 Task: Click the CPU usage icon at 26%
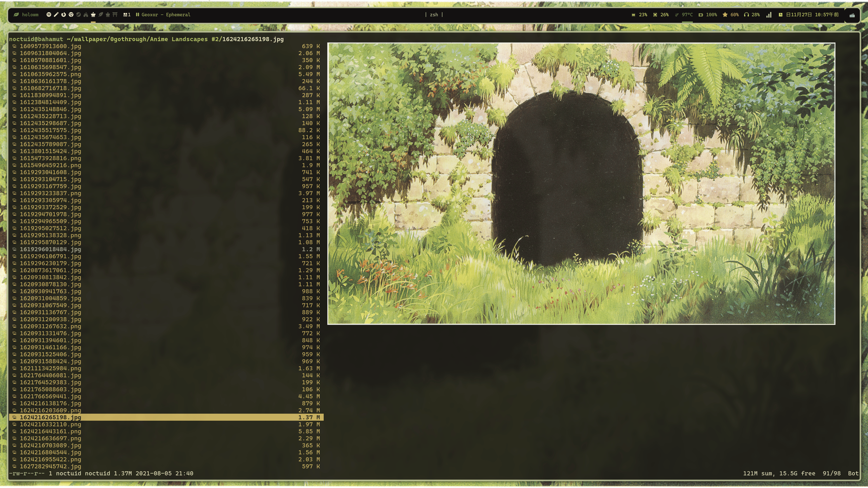(x=655, y=14)
